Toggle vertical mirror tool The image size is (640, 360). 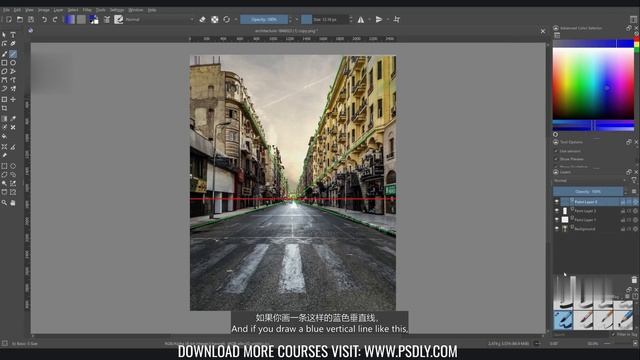tap(379, 19)
